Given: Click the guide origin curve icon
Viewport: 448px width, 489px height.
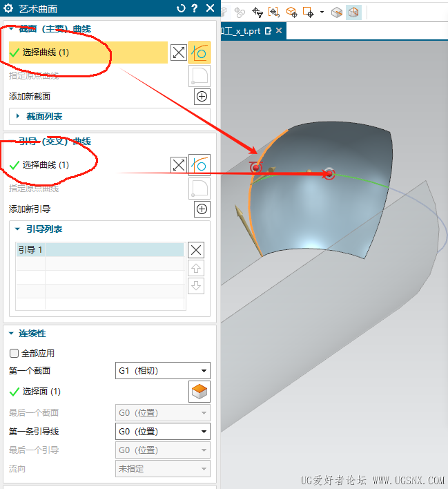Looking at the screenshot, I should click(x=199, y=189).
